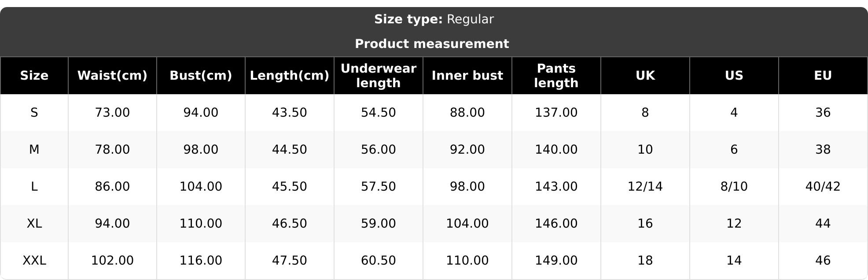The height and width of the screenshot is (280, 868).
Task: Click the 60.50 underwear length cell
Action: (x=379, y=261)
